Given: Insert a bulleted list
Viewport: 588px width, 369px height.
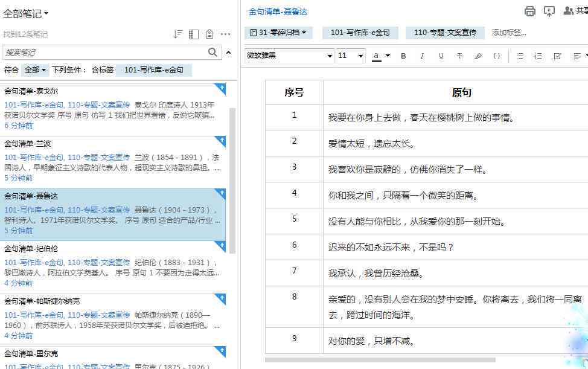Looking at the screenshot, I should tap(520, 56).
